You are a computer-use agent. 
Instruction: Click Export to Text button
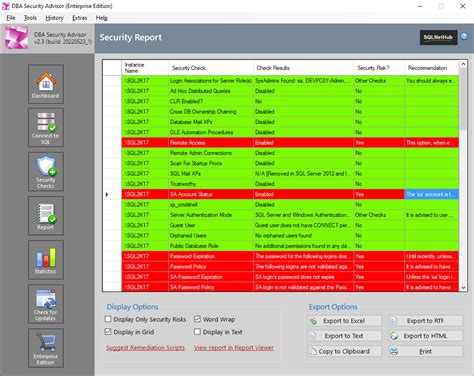344,336
